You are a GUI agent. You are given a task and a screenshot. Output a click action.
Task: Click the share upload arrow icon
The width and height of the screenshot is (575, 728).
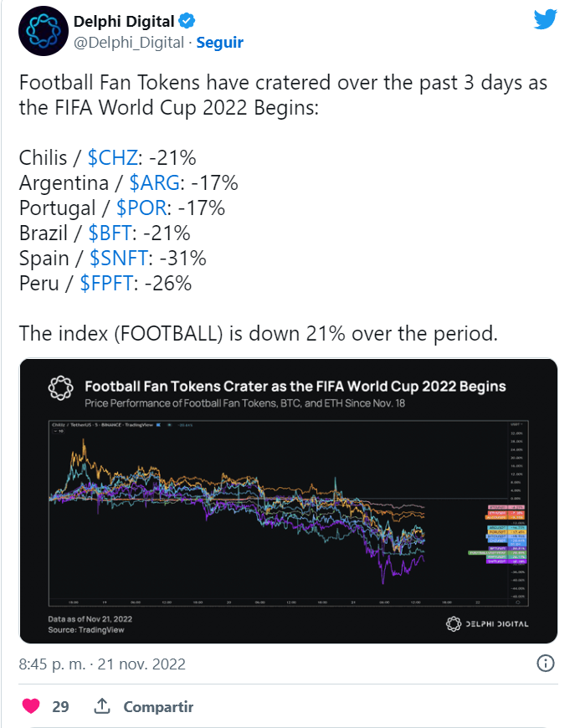point(102,706)
